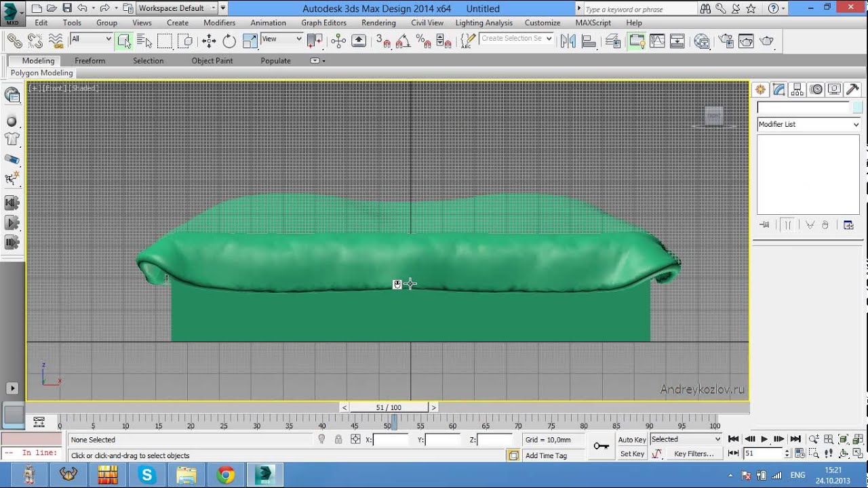
Task: Toggle the 3D Snaps button
Action: (383, 41)
